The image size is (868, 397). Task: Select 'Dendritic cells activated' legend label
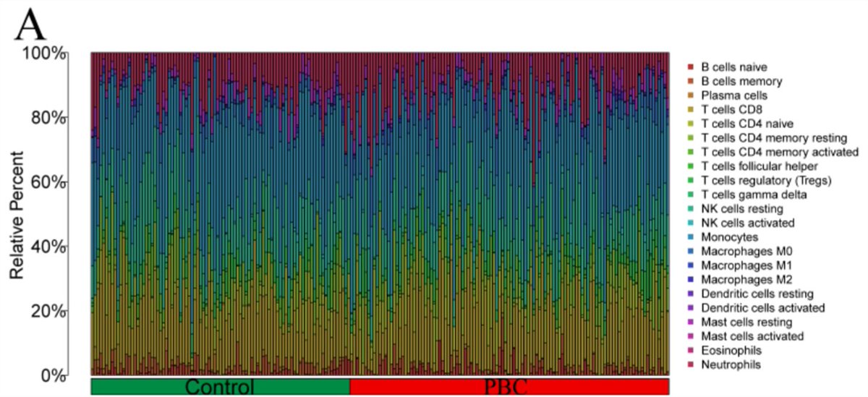coord(763,308)
